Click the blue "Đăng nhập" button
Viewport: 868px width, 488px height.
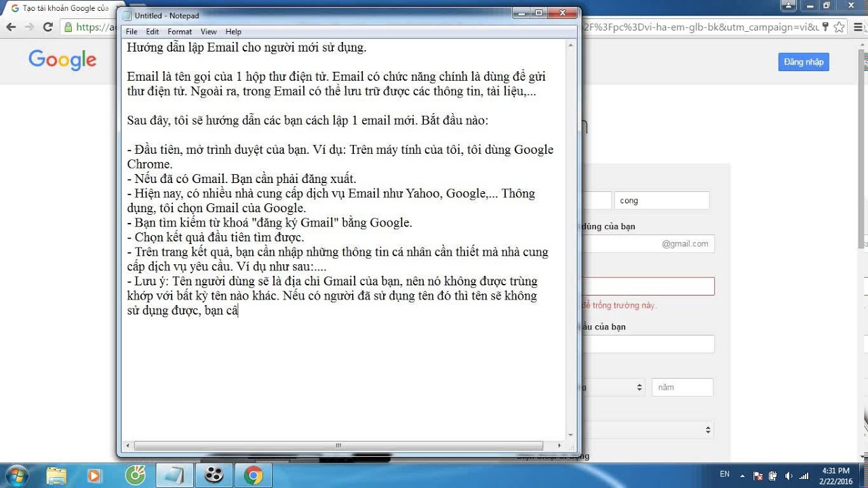point(804,62)
